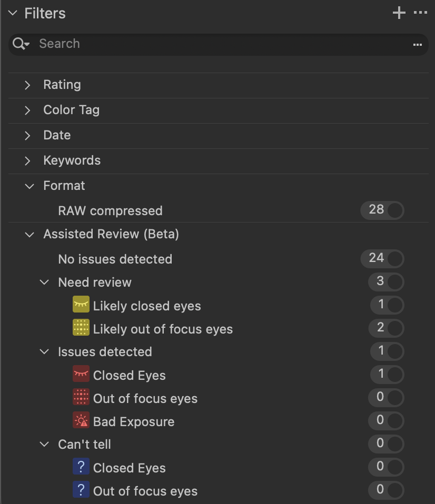Expand the Keywords filter section
This screenshot has width=435, height=504.
point(28,161)
